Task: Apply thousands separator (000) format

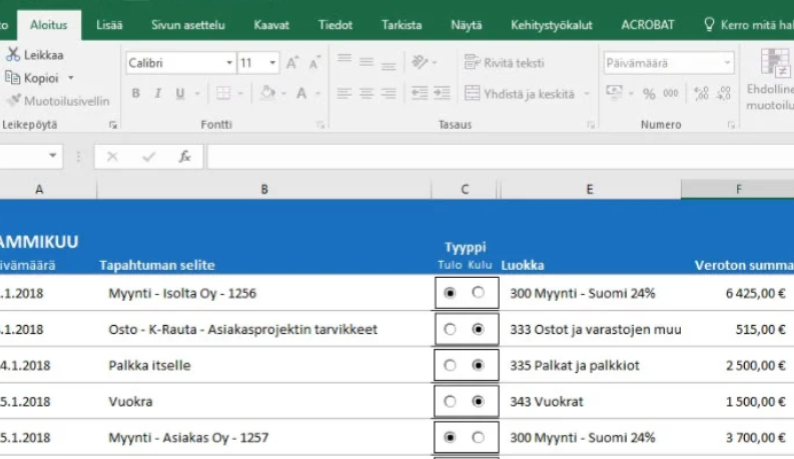Action: coord(670,93)
